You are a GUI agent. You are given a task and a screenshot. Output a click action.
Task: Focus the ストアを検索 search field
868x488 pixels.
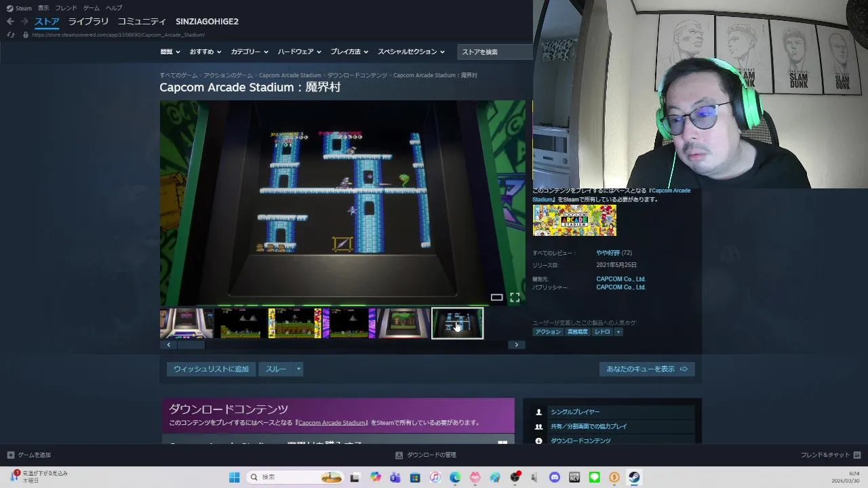(x=494, y=52)
